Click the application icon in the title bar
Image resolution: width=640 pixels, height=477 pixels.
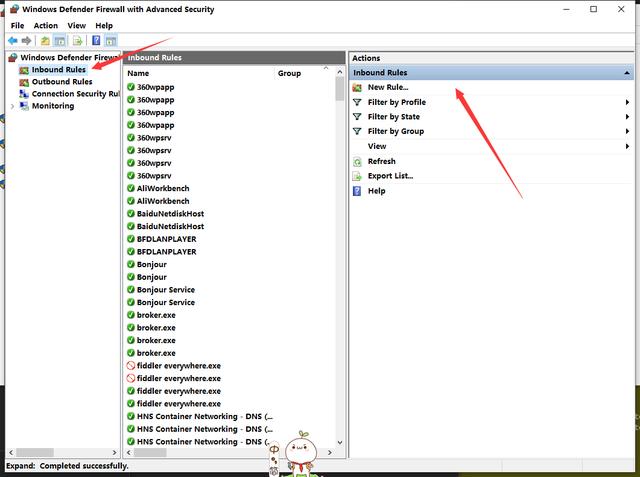[x=14, y=9]
